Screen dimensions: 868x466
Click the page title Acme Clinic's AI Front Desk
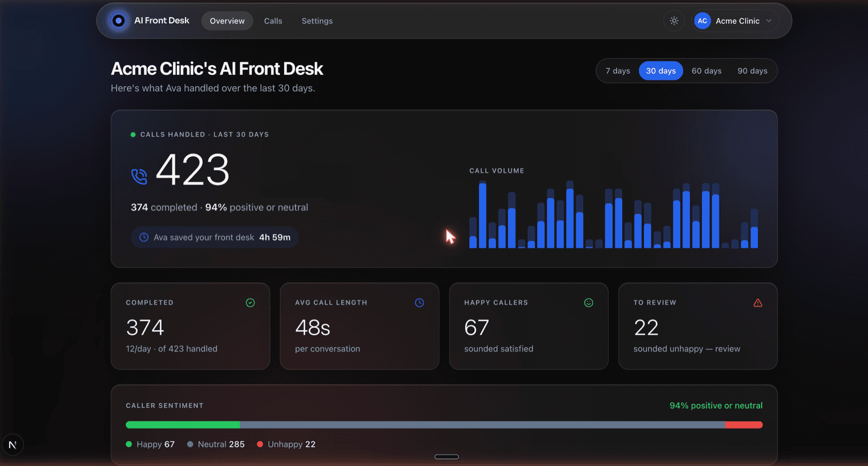click(x=217, y=69)
